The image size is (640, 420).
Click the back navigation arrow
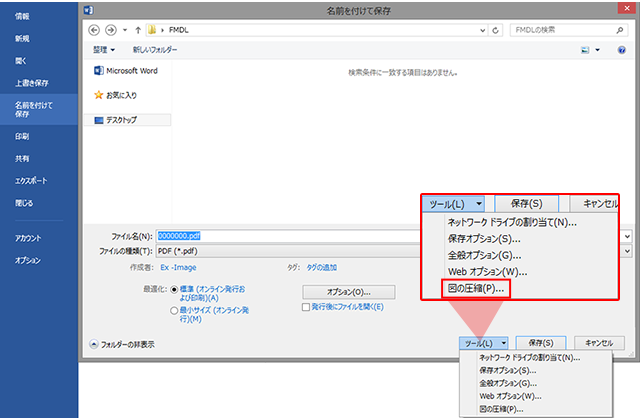(96, 30)
